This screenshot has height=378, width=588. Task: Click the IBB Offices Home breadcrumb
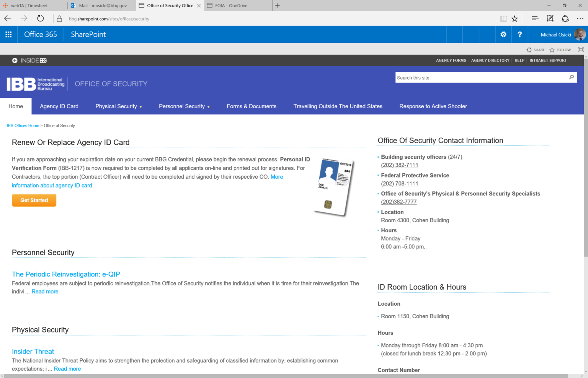(x=23, y=125)
